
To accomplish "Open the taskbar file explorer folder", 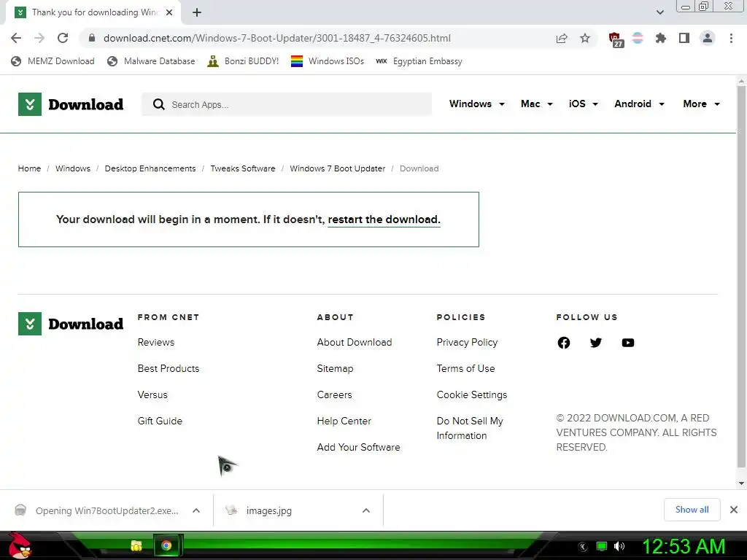I will click(136, 545).
